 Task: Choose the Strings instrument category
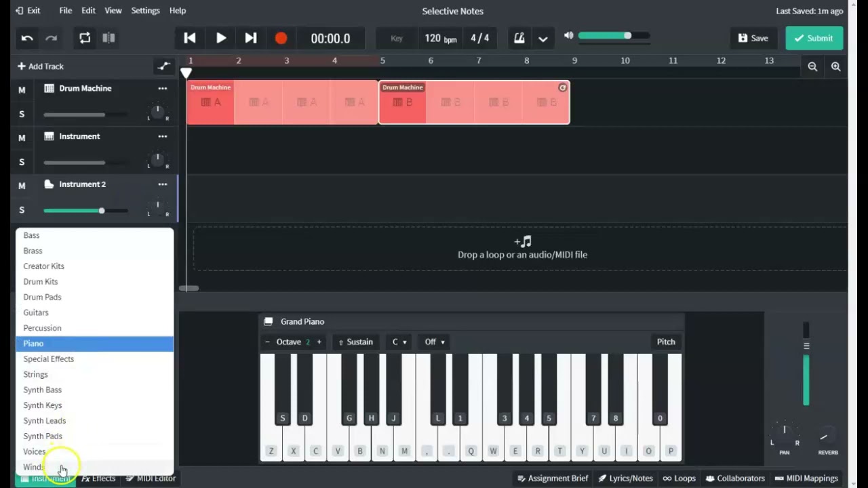[x=95, y=374]
